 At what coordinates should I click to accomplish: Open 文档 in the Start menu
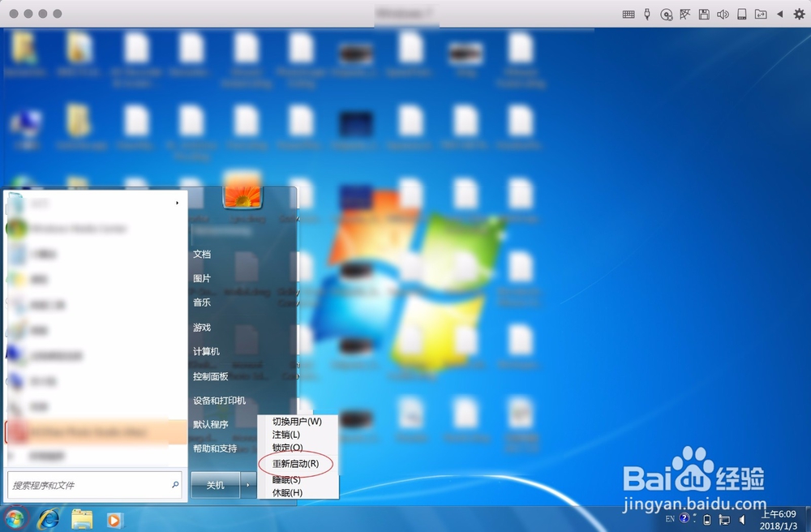tap(202, 254)
